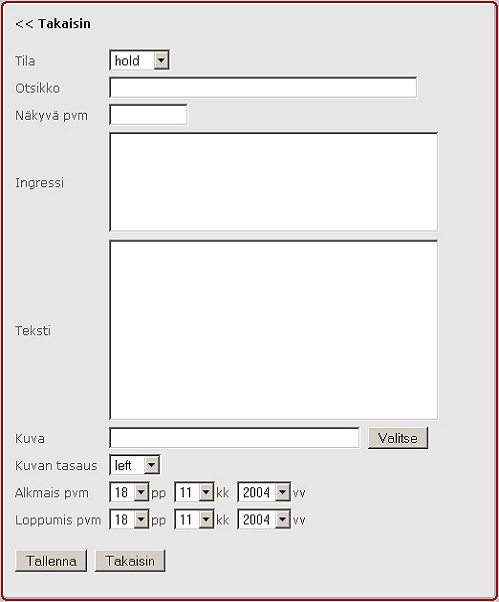Place cursor in the Ingressi text area
This screenshot has height=602, width=499.
[274, 182]
